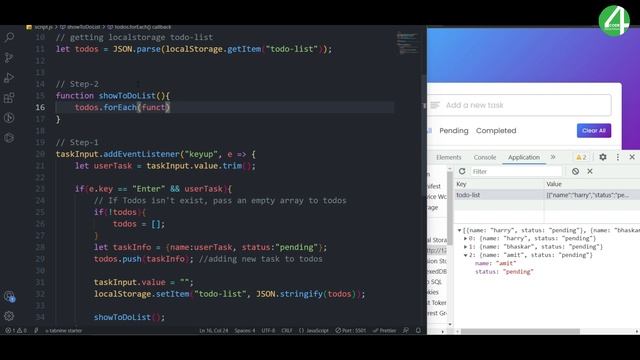
Task: Click the JavaScript language mode indicator
Action: [313, 331]
